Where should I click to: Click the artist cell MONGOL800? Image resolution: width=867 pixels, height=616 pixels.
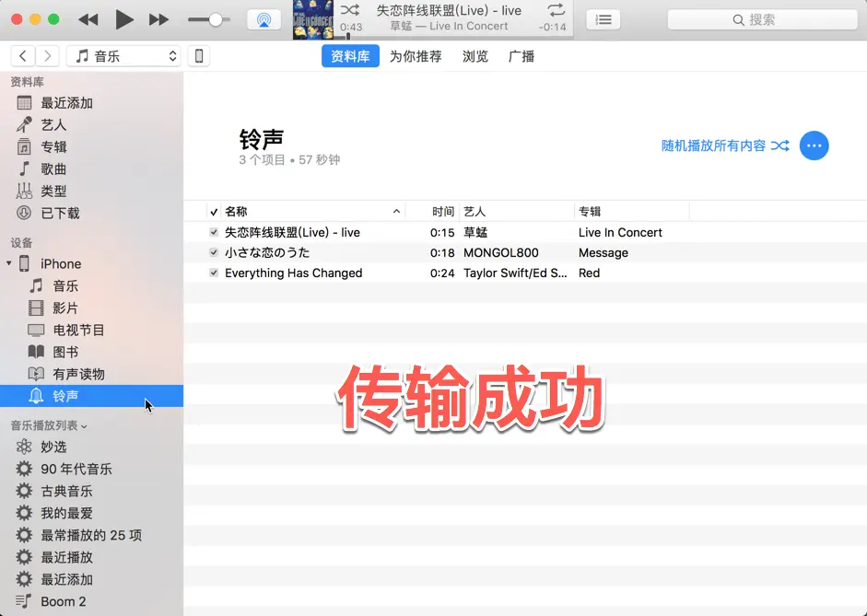coord(501,252)
